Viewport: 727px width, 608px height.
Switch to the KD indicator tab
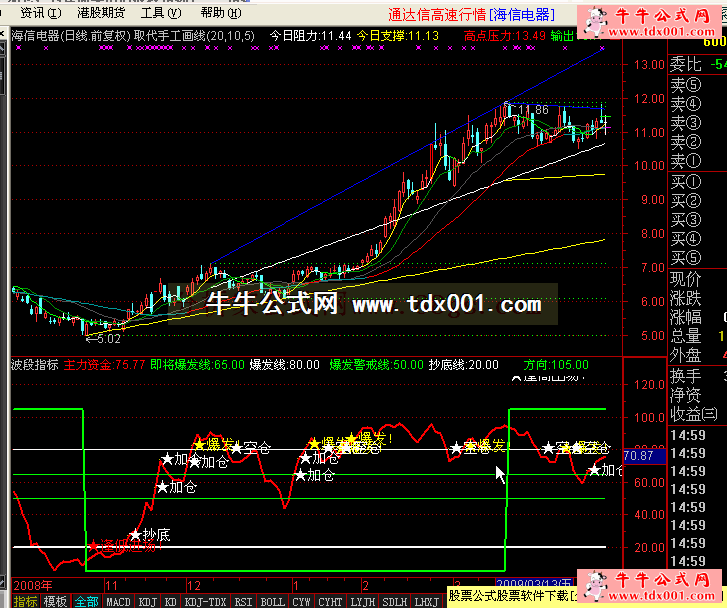click(x=170, y=602)
